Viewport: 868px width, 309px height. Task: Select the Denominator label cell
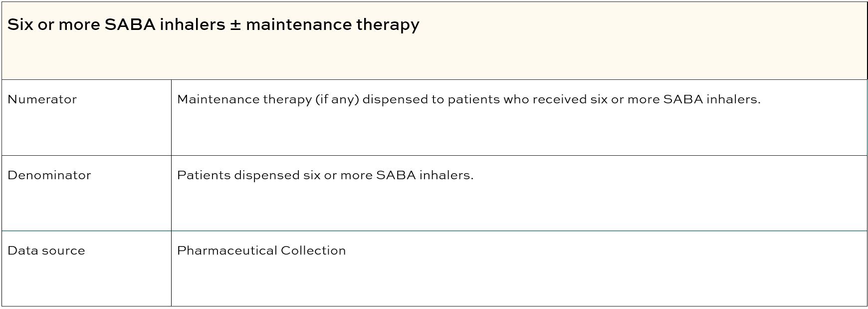(x=49, y=175)
